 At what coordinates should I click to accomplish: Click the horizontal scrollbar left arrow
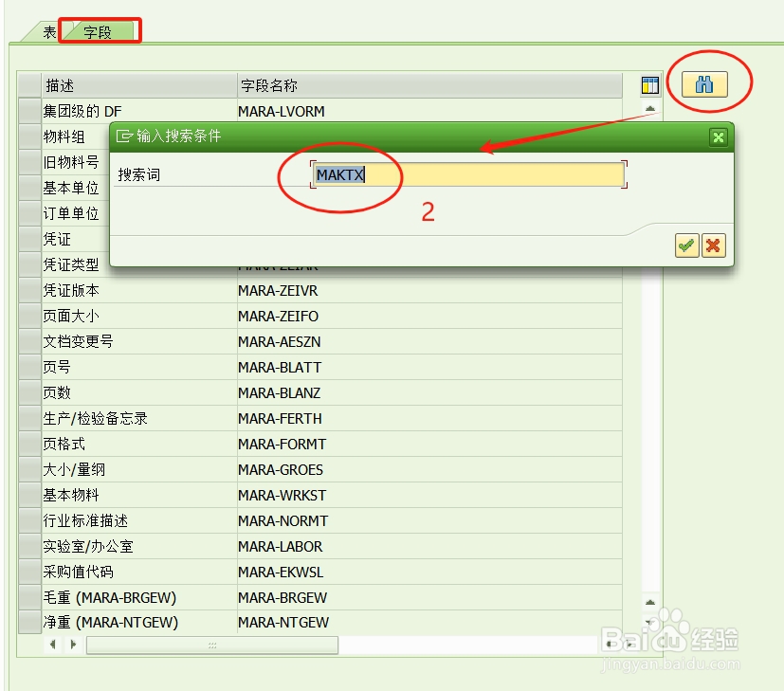52,644
